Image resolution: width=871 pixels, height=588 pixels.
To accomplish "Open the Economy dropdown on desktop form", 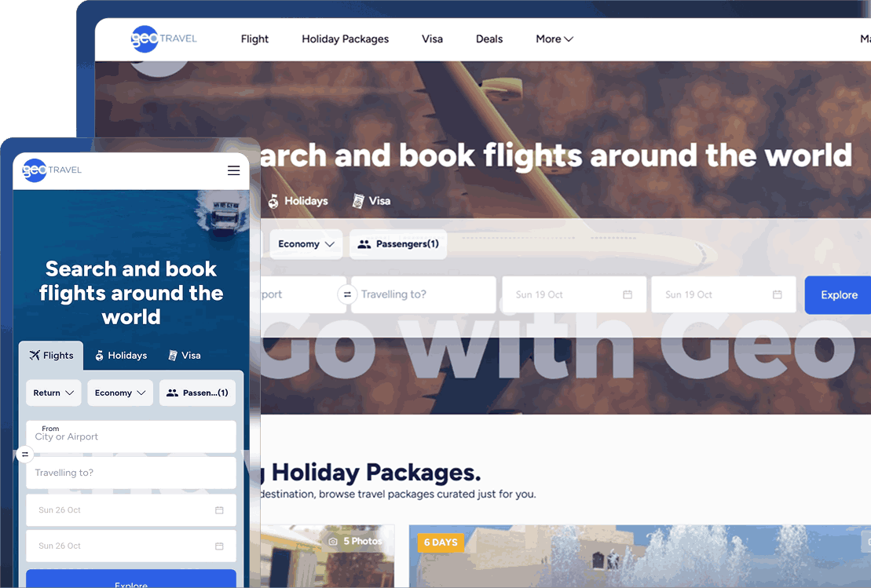I will tap(306, 243).
